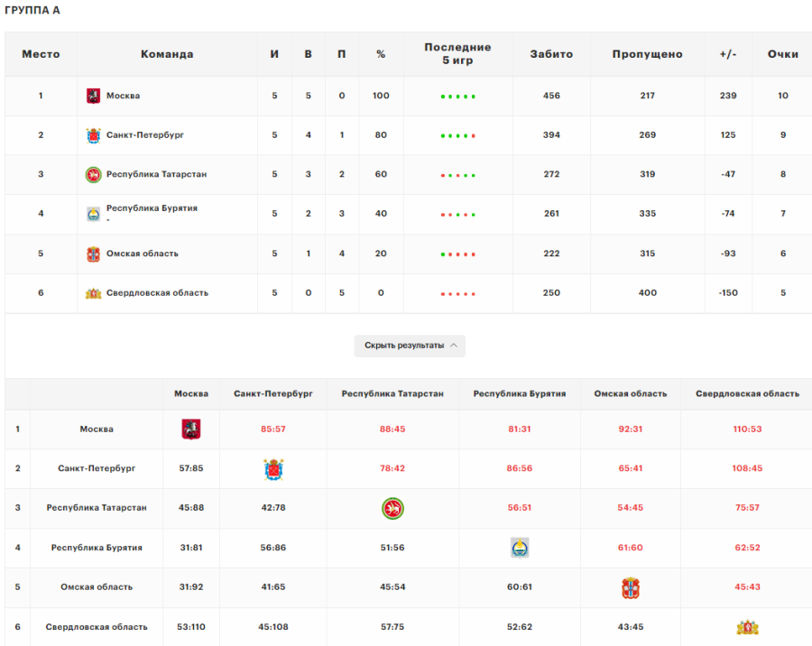Collapse results with Скрыть результаты button
812x646 pixels.
(404, 346)
